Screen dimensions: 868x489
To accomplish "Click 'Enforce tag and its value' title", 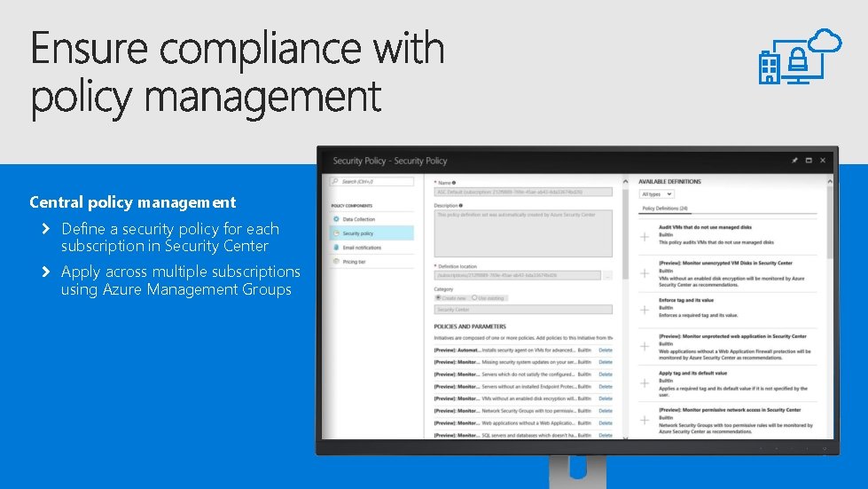I will (x=686, y=300).
